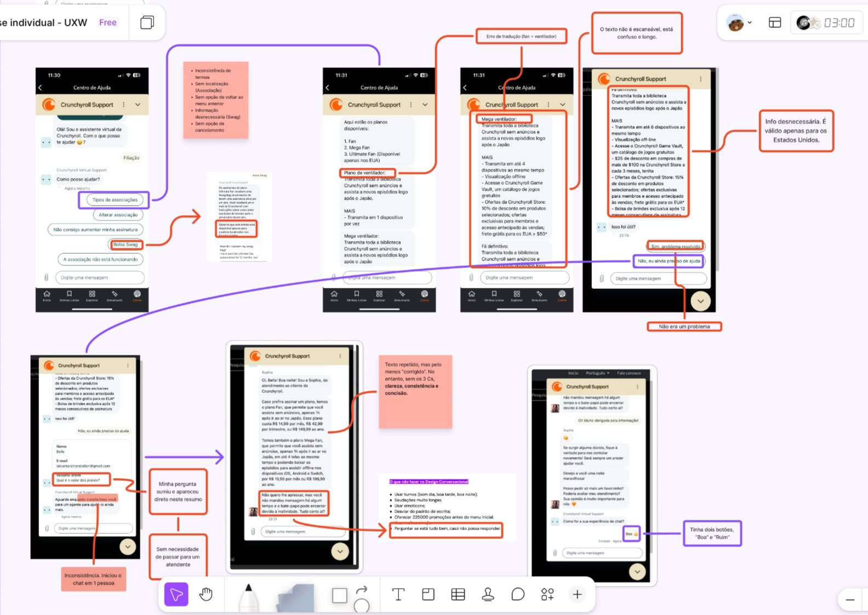The width and height of the screenshot is (868, 615).
Task: Select the 11:30 Centro de Ajuda screenshot
Action: (x=92, y=190)
